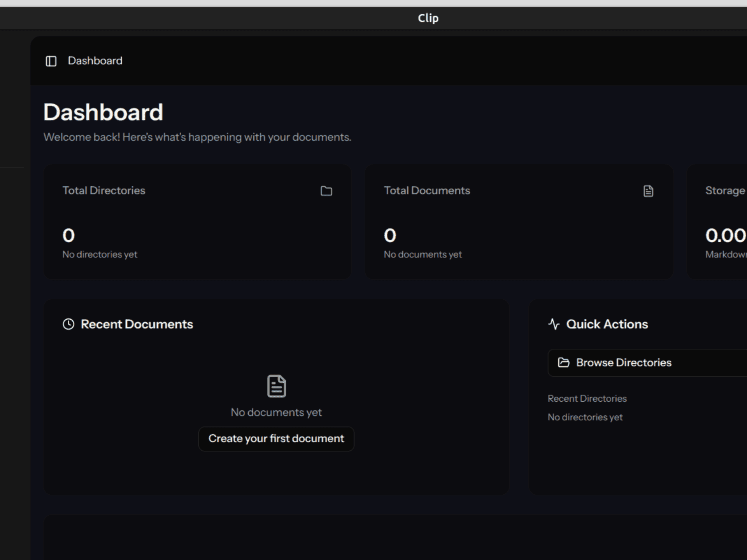This screenshot has height=560, width=747.
Task: Click the 0.00 storage value
Action: tap(725, 236)
